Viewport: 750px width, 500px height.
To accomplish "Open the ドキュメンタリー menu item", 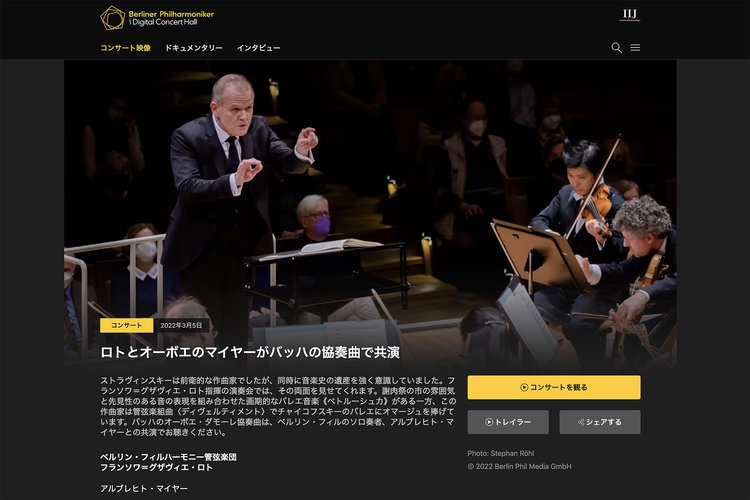I will tap(194, 48).
